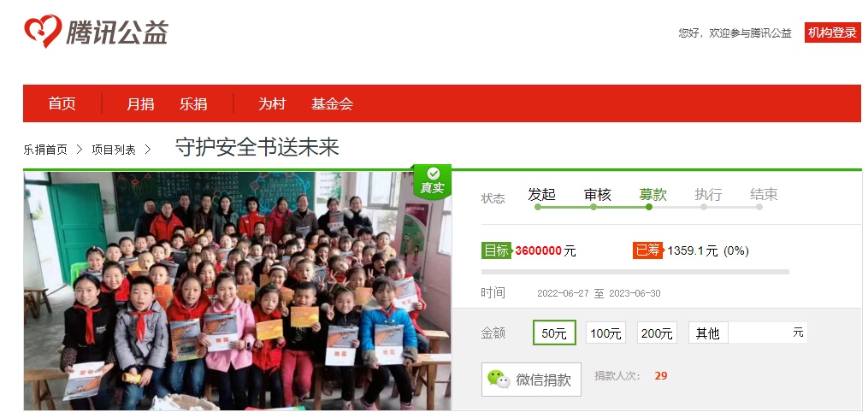The width and height of the screenshot is (868, 418).
Task: Click the 微信捐款 donate button
Action: [x=531, y=380]
